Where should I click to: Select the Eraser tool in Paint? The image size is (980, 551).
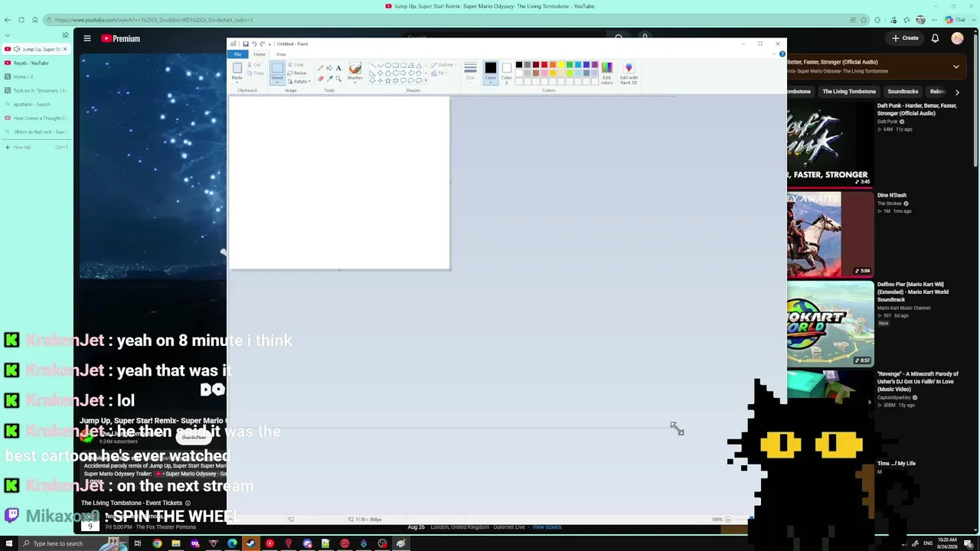tap(321, 78)
